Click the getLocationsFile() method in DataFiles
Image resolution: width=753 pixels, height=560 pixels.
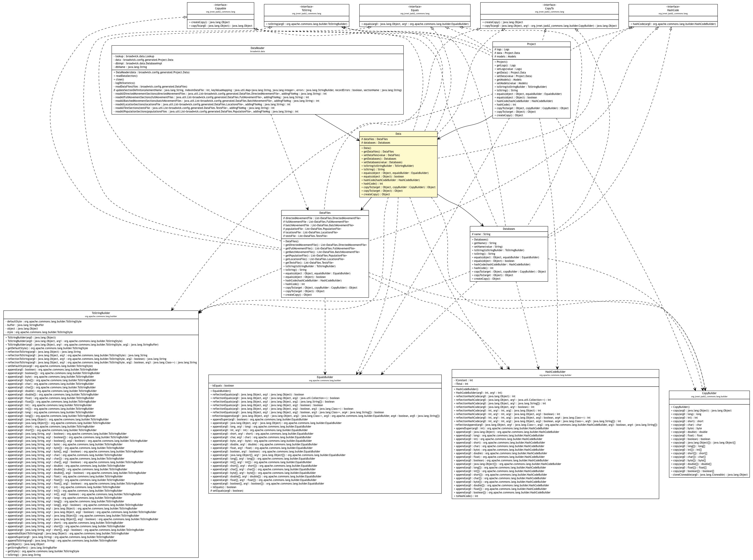point(314,259)
